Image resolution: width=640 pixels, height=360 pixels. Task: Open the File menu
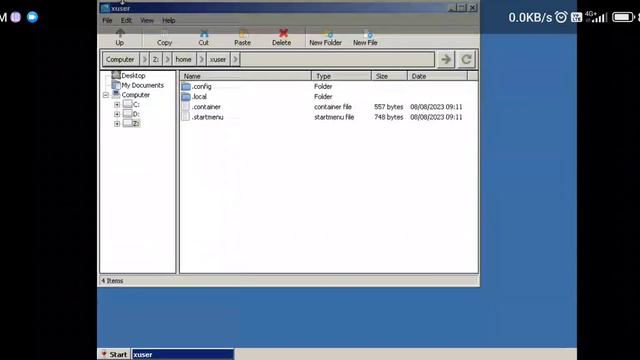pos(107,20)
